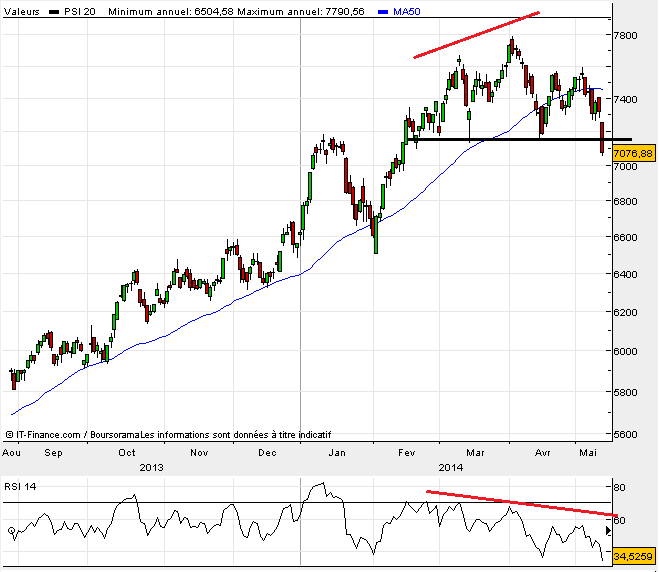
Task: Click the yellow 7076,88 current price tag
Action: coord(634,153)
